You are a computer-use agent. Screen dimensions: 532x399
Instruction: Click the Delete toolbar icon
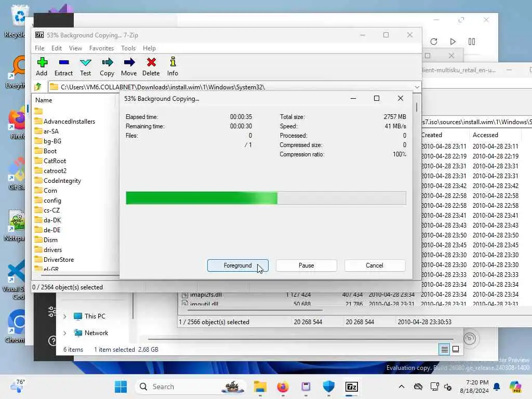click(151, 66)
